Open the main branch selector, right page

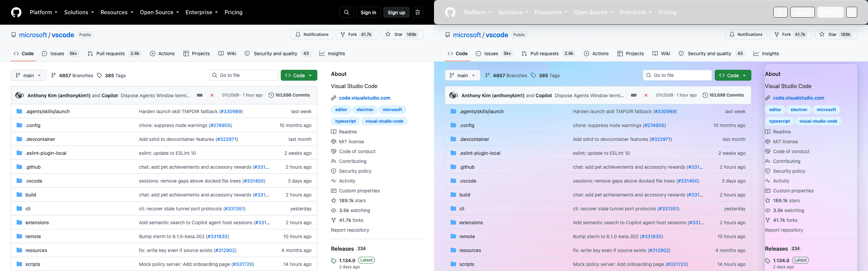pyautogui.click(x=462, y=75)
